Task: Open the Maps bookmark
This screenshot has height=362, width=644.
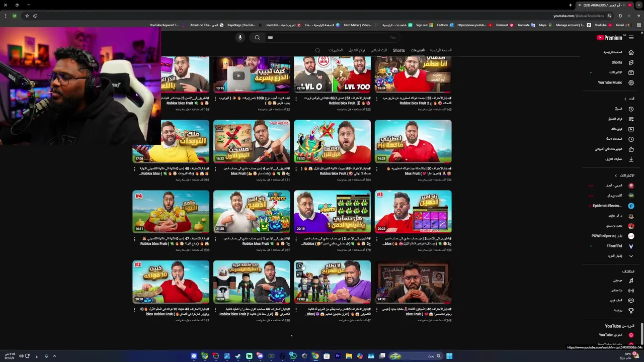Action: (544, 25)
